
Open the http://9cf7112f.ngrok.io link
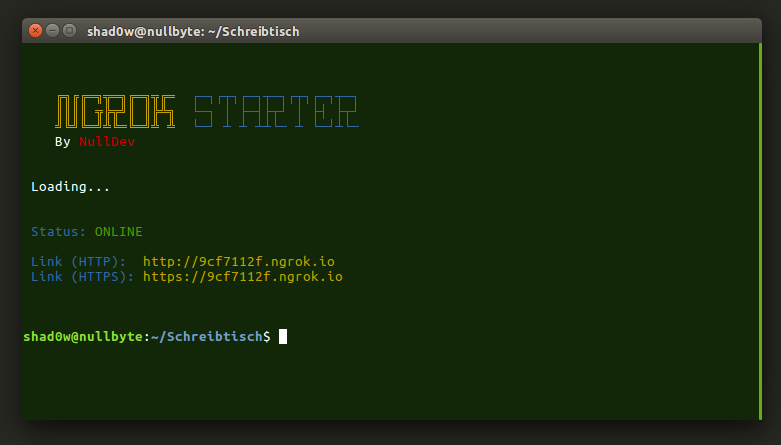pyautogui.click(x=239, y=262)
